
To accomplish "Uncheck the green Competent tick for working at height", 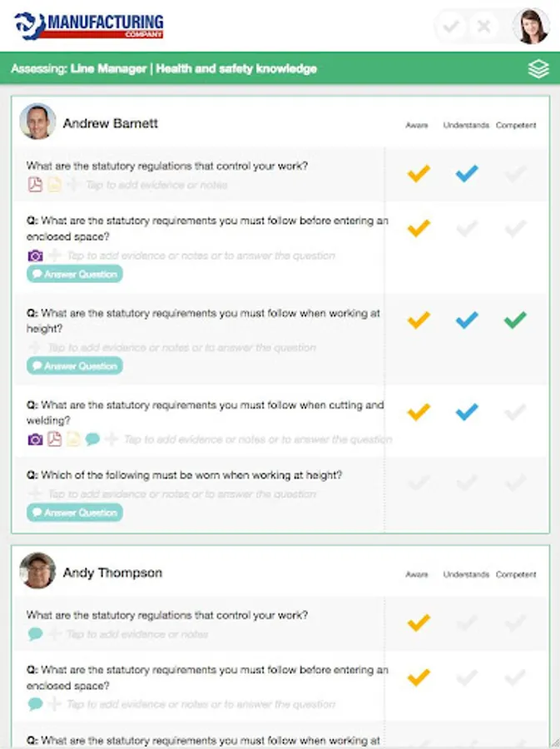I will click(515, 320).
